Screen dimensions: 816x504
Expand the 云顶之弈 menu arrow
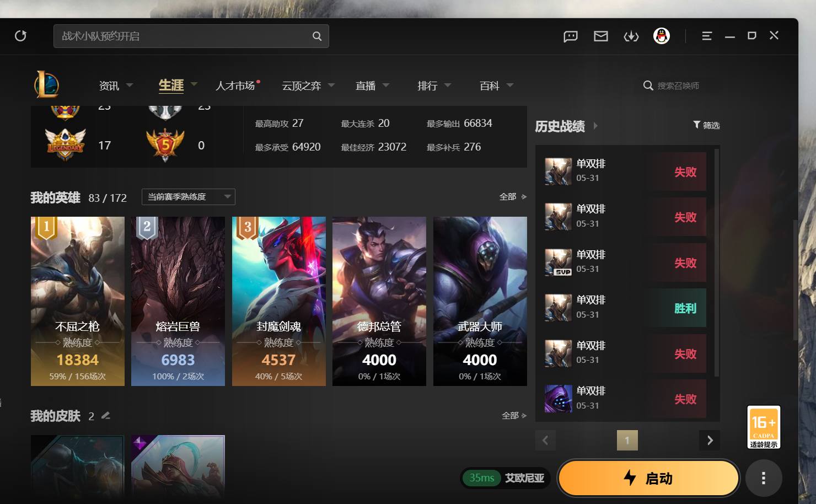pyautogui.click(x=331, y=85)
